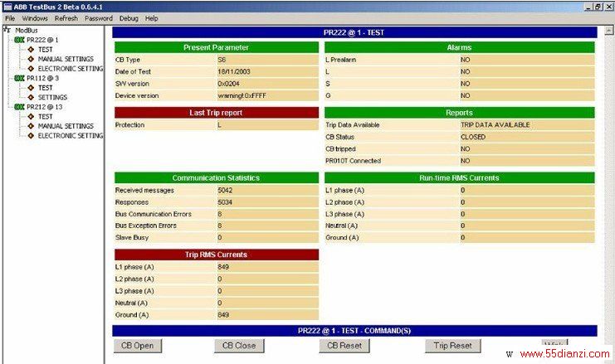This screenshot has height=364, width=615.
Task: Click the Communication Statistics header
Action: [216, 178]
